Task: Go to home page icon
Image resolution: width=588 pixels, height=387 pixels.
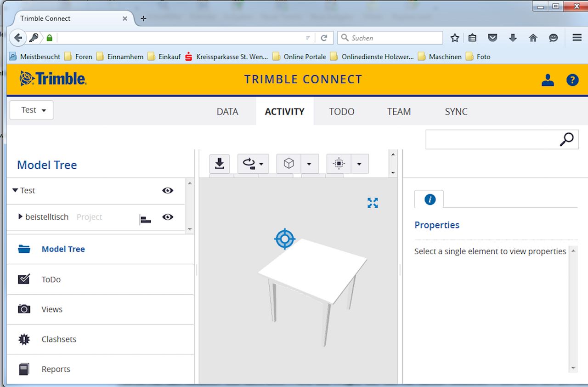Action: point(533,38)
